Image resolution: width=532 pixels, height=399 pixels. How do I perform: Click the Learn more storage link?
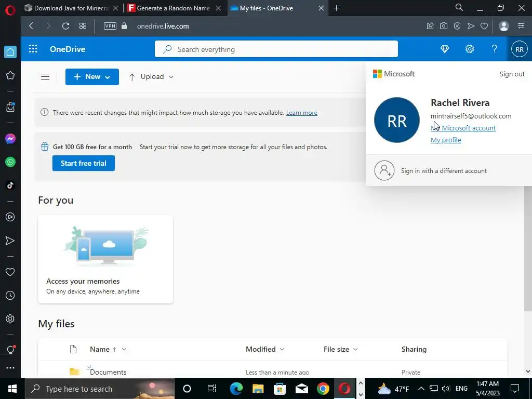coord(301,113)
